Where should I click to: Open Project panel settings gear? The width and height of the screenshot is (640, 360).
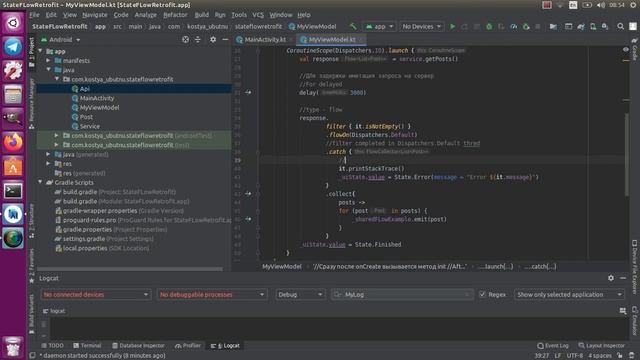coord(213,40)
